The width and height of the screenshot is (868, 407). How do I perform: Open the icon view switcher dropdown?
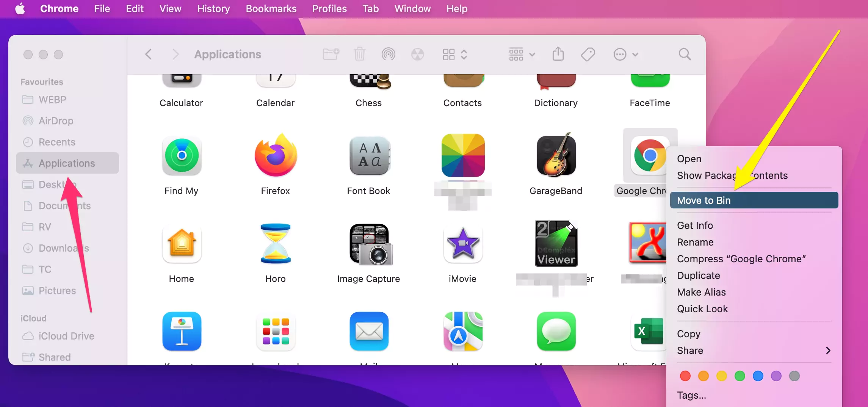point(455,55)
